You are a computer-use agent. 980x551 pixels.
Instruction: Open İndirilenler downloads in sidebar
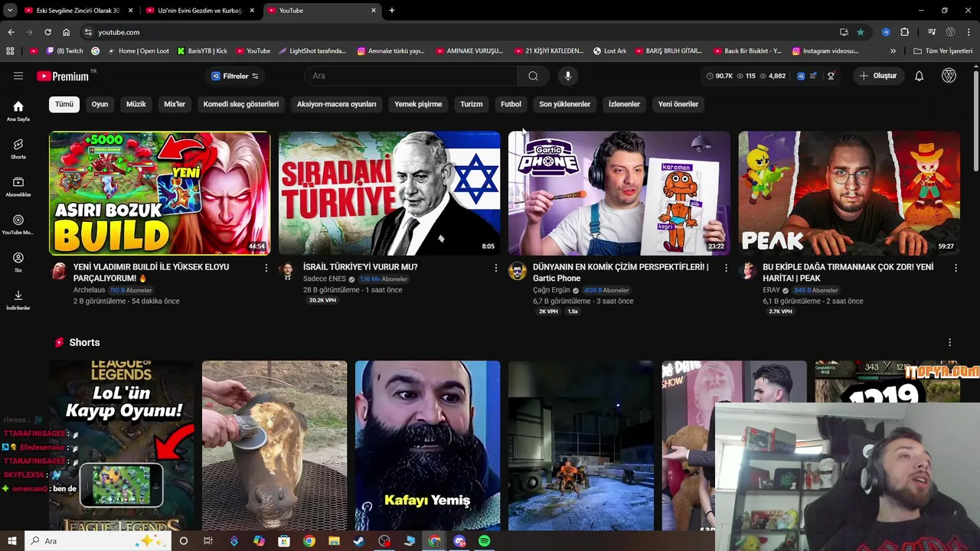coord(18,300)
